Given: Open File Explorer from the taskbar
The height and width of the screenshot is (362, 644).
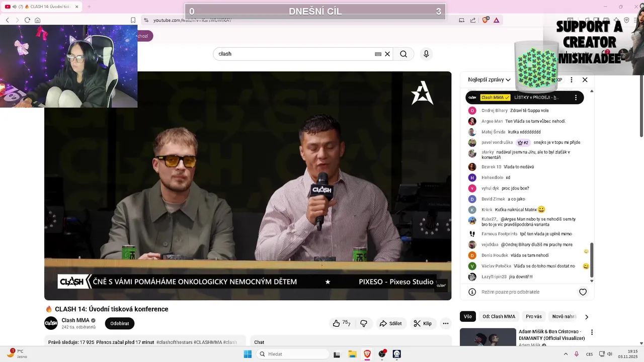Looking at the screenshot, I should (x=352, y=354).
